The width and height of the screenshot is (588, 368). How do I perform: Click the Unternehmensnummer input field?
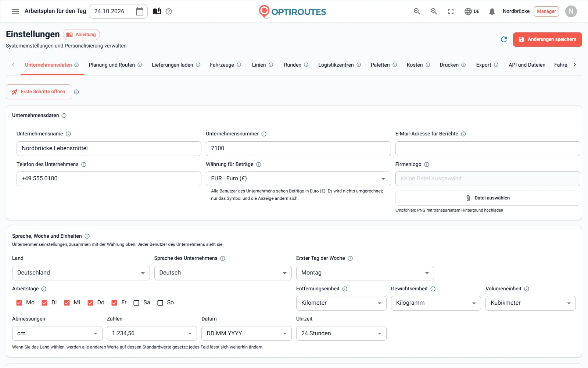coord(298,149)
